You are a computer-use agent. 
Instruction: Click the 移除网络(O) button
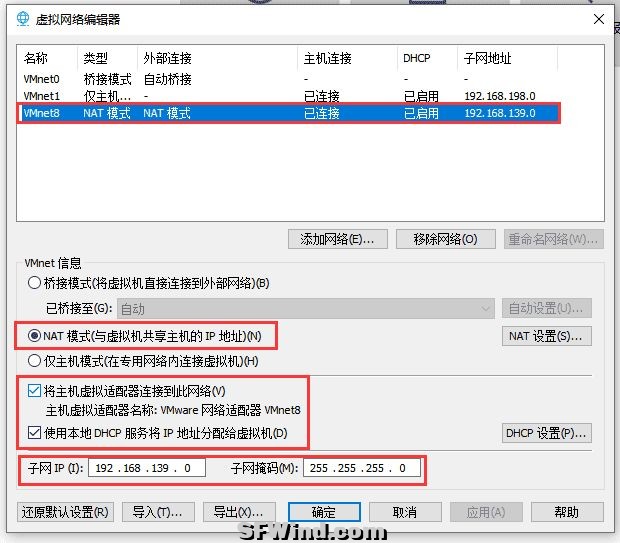[x=446, y=239]
